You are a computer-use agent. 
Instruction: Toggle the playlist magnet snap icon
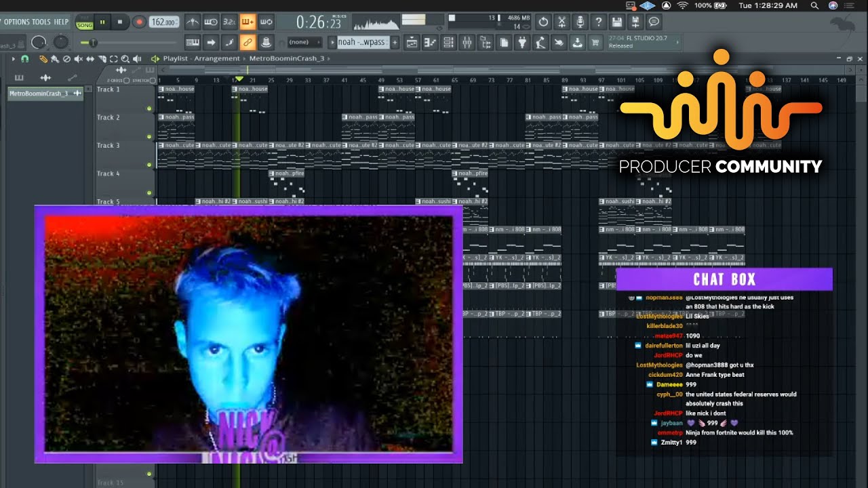pos(24,59)
